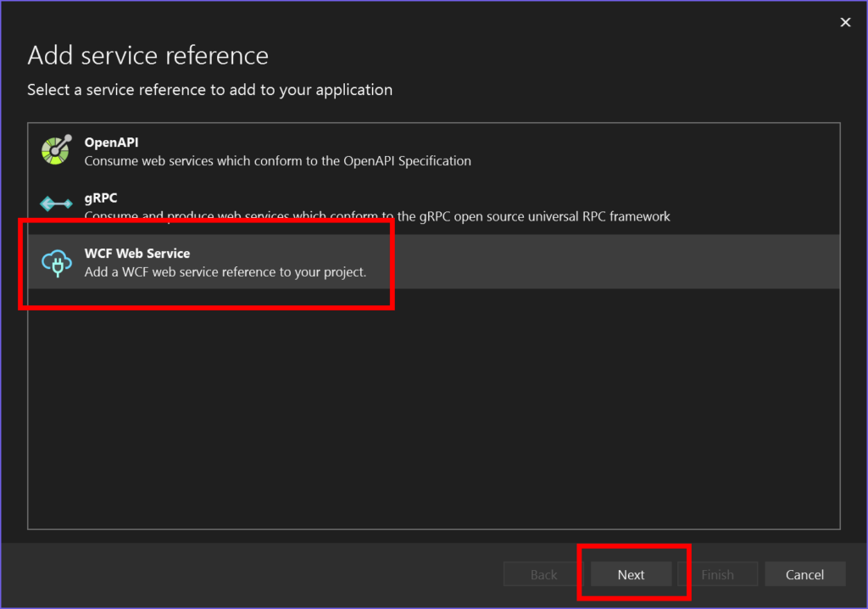
Task: Click the gRPC framework description text
Action: 377,216
